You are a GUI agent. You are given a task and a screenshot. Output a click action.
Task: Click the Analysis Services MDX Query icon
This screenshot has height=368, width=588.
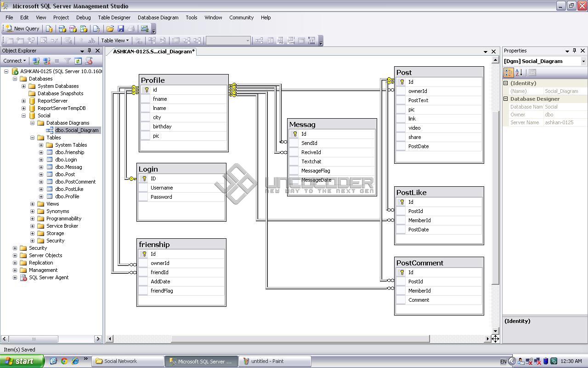pyautogui.click(x=62, y=29)
